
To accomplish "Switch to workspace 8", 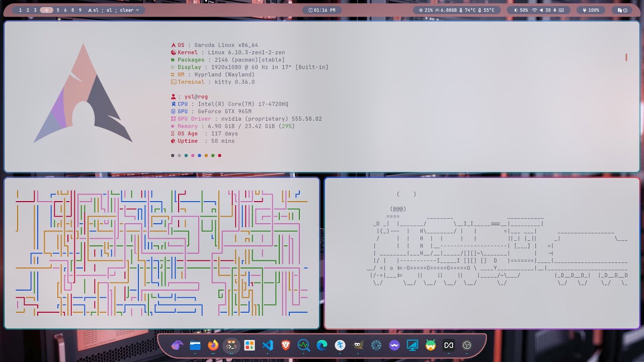I will (x=72, y=10).
